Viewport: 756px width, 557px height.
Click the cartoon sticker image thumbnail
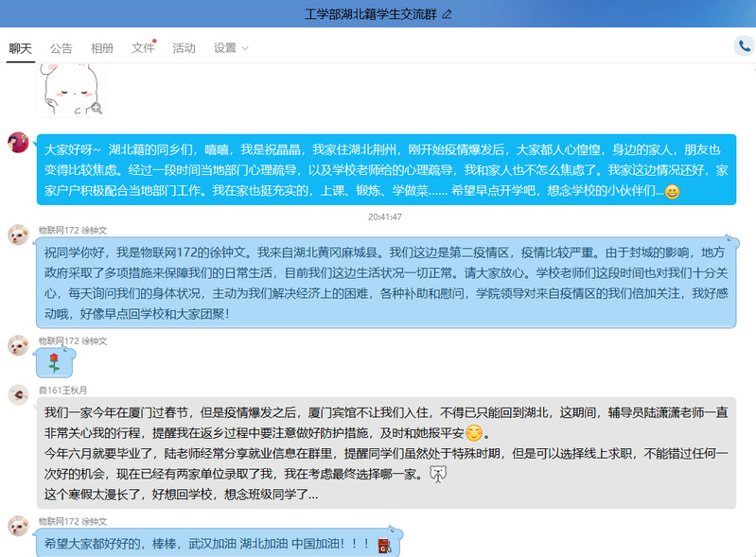[x=71, y=90]
